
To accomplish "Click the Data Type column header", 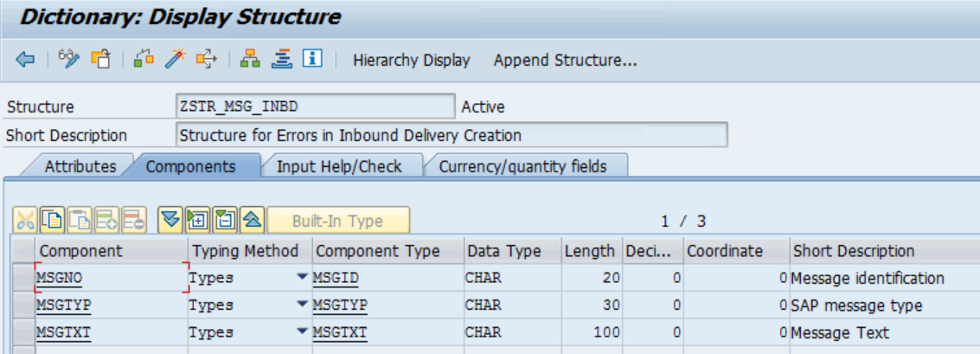I will 513,251.
